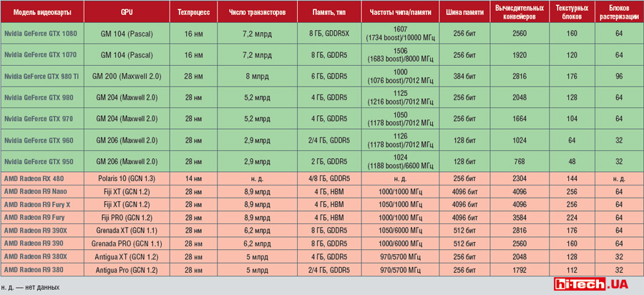Click the 'Блоков растеризации' column header
Screen dimensions: 644x295
[x=617, y=13]
